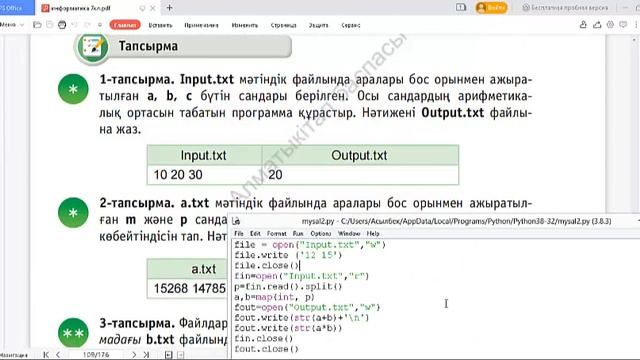Print the PDF using the printer icon
The width and height of the screenshot is (640, 360).
pos(62,25)
